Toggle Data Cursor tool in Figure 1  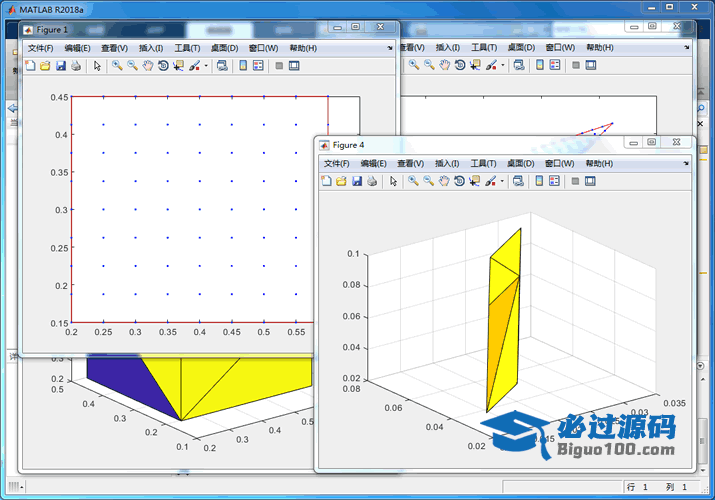coord(178,66)
